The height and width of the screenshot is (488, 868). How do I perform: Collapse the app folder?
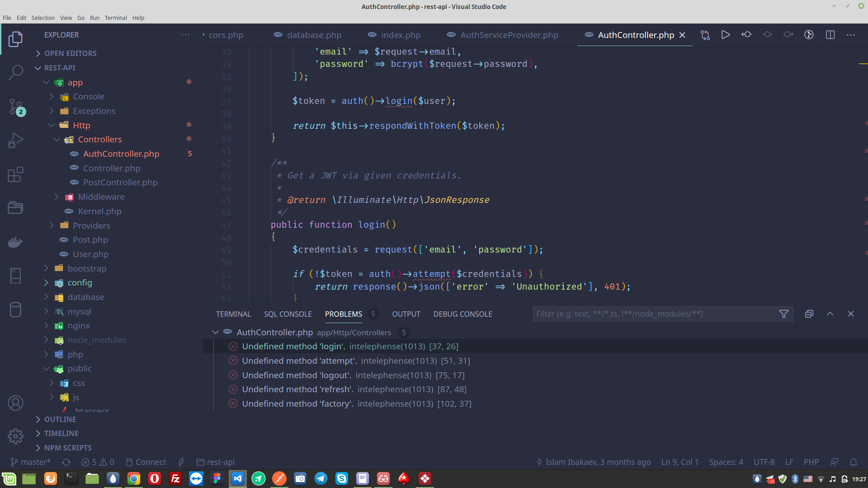(x=75, y=82)
